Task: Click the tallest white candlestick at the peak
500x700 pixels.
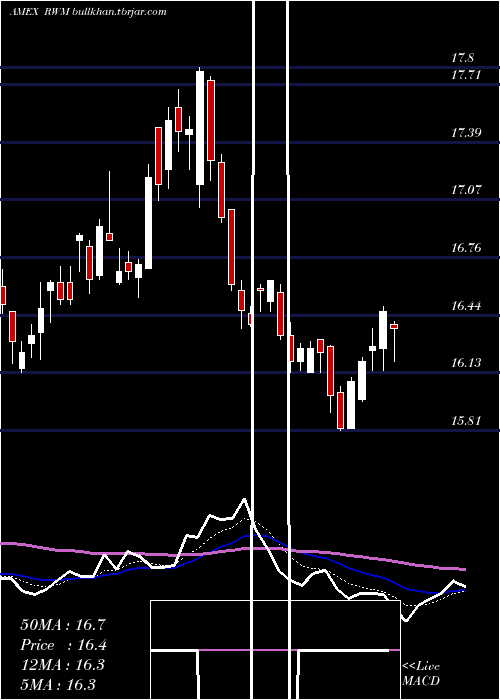Action: point(200,128)
